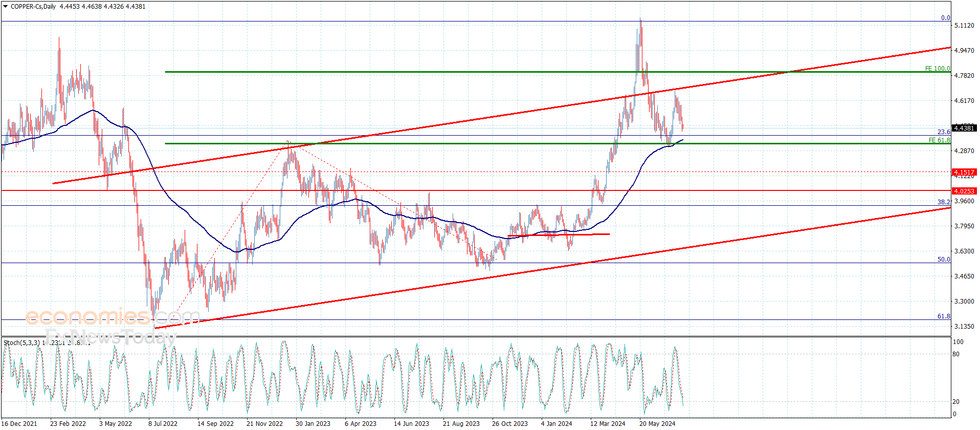Select the 80 level on stochastic scale

pyautogui.click(x=956, y=354)
